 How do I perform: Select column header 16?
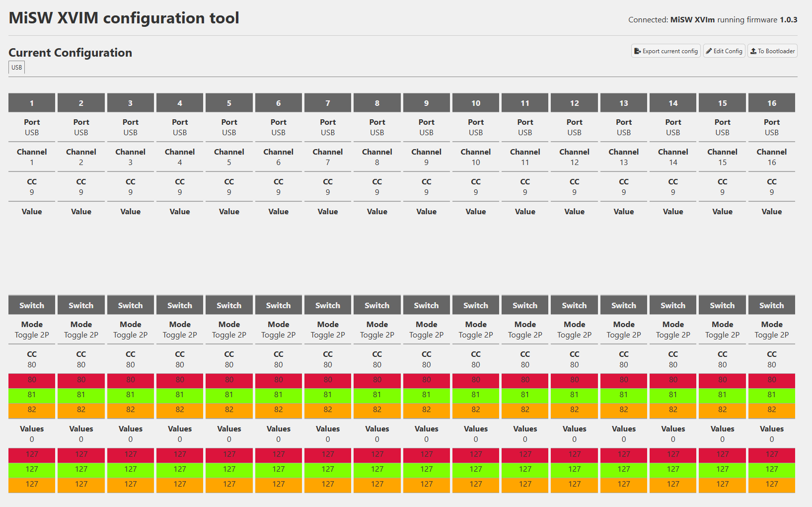(772, 103)
